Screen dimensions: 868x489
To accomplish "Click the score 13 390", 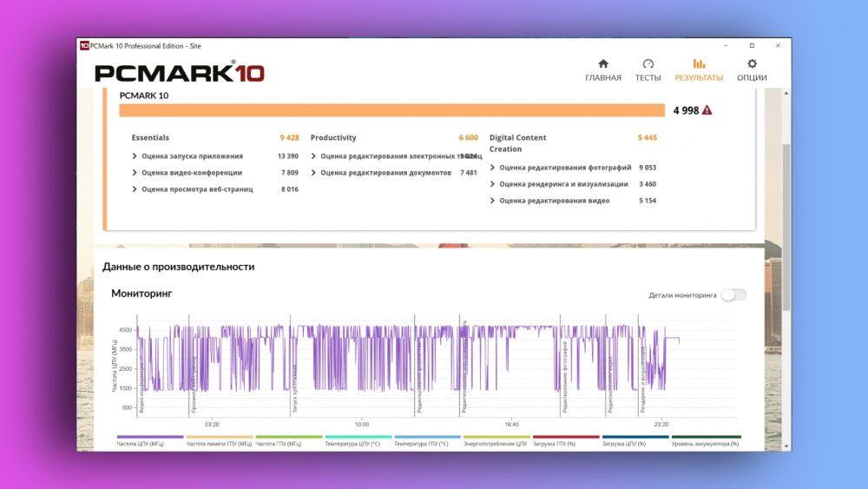I will [288, 156].
